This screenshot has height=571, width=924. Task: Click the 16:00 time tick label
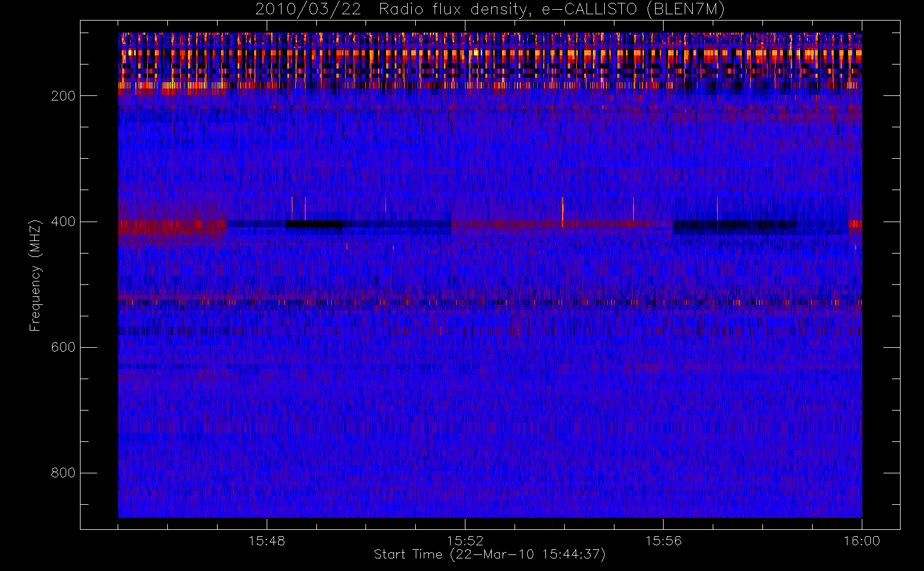(x=862, y=541)
